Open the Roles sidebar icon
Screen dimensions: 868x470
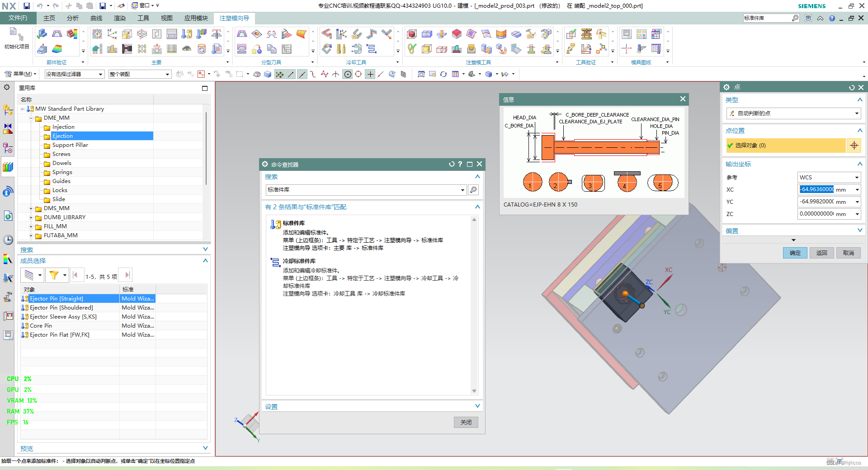8,297
